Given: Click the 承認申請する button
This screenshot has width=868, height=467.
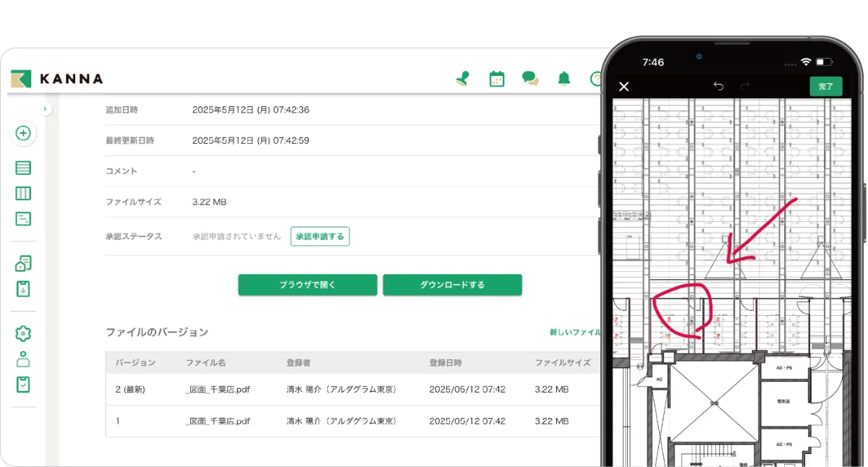Looking at the screenshot, I should 320,236.
